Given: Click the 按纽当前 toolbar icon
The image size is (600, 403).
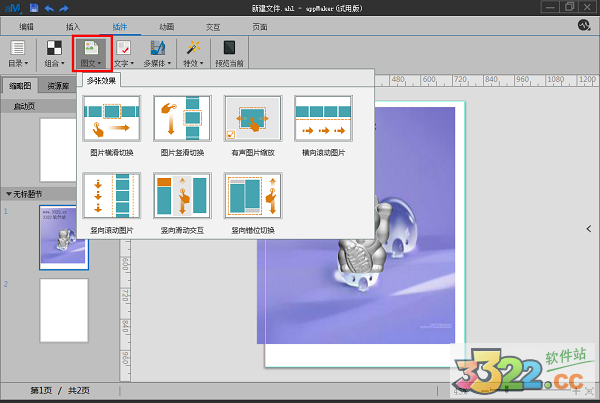Looking at the screenshot, I should (229, 54).
